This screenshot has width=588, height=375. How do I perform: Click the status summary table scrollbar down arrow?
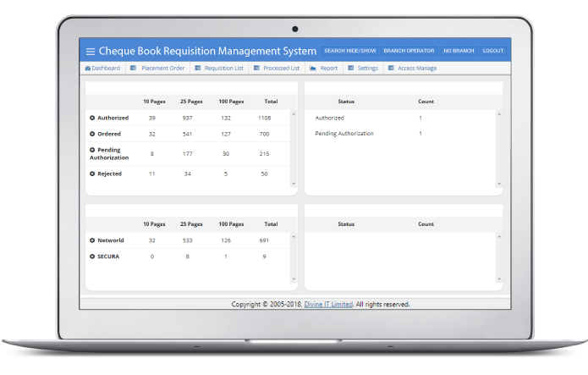498,184
